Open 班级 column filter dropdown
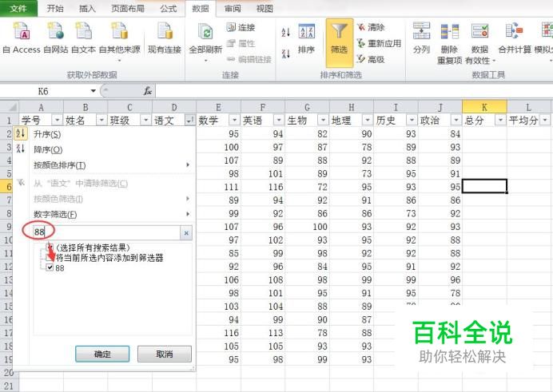The height and width of the screenshot is (392, 553). [x=145, y=121]
